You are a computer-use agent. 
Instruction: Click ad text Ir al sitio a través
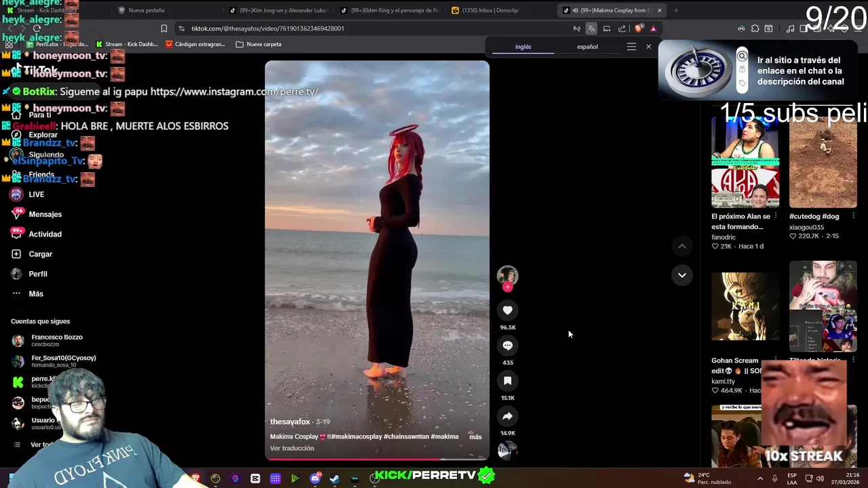coord(800,70)
